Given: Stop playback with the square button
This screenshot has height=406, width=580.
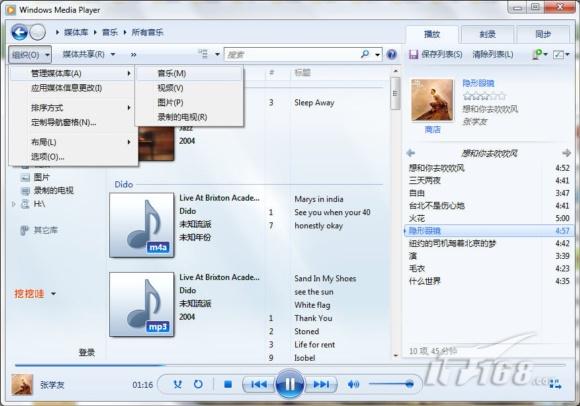Looking at the screenshot, I should [x=228, y=385].
